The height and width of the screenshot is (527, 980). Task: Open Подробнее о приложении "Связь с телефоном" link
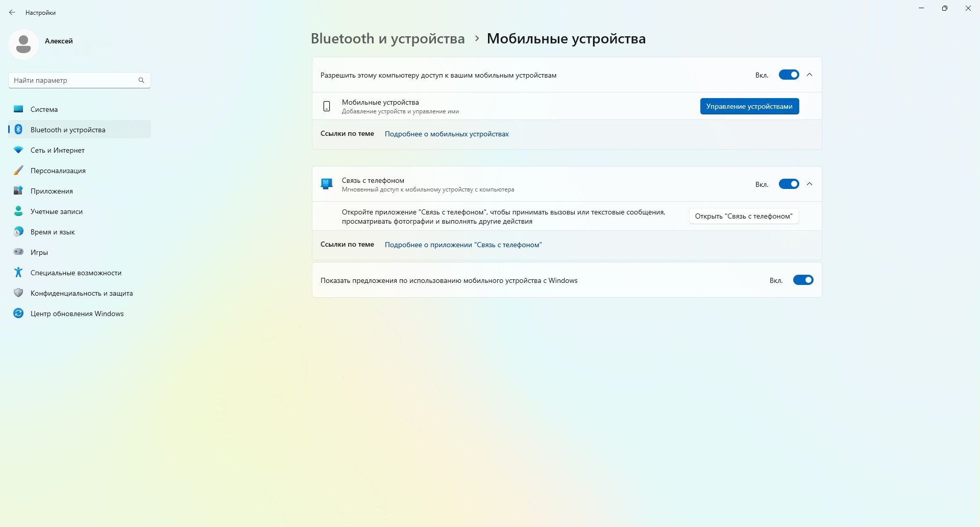click(463, 245)
